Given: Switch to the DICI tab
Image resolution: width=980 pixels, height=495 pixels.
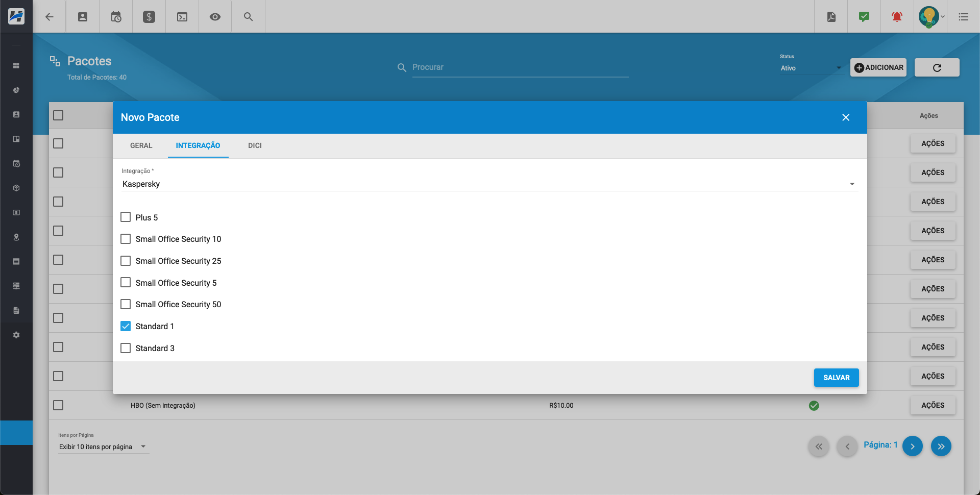Looking at the screenshot, I should [255, 145].
